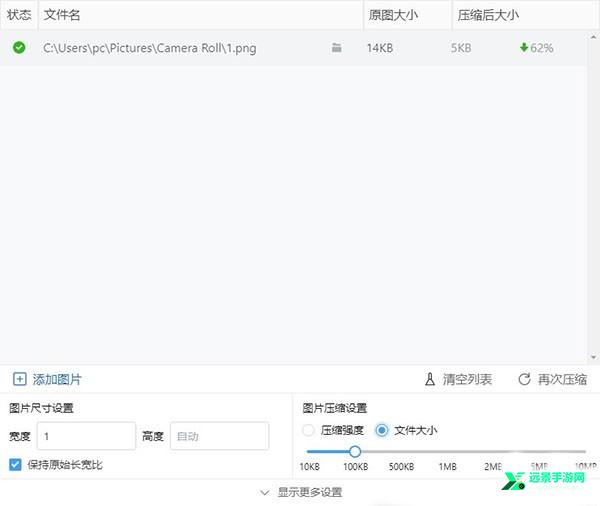Click the green success status icon

tap(19, 48)
